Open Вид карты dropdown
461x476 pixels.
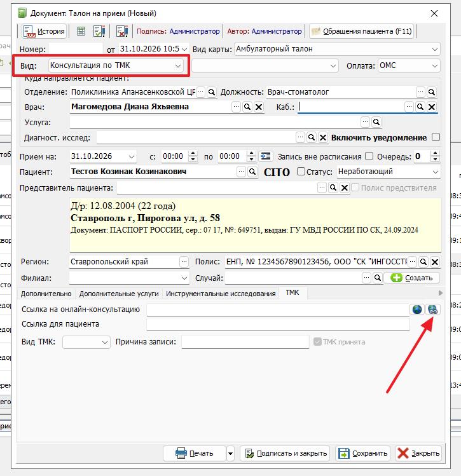[x=434, y=49]
